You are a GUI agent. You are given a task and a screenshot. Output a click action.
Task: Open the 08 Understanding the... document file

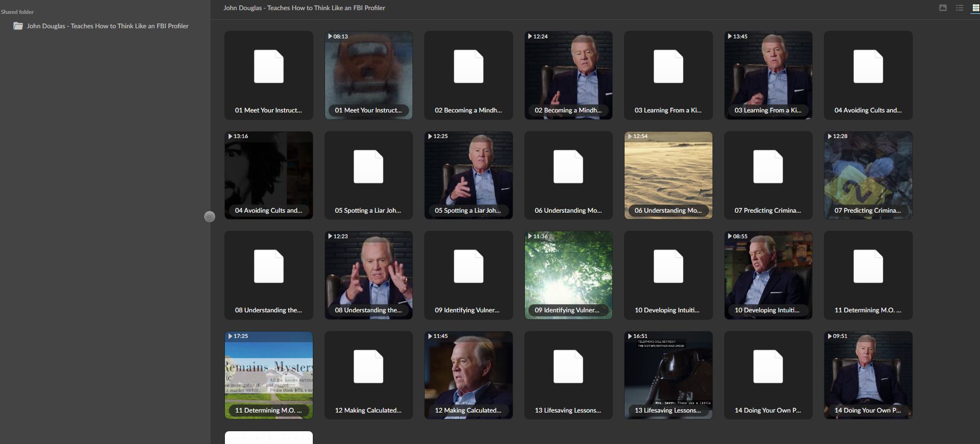[x=269, y=275]
